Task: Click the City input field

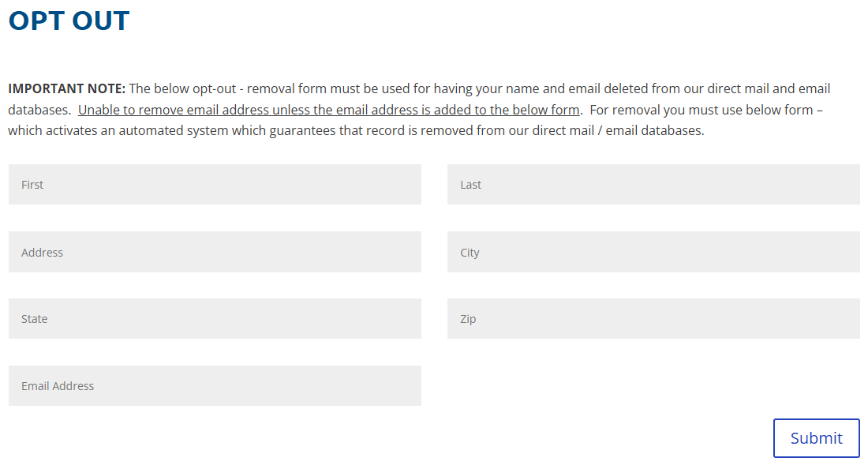Action: (x=653, y=251)
